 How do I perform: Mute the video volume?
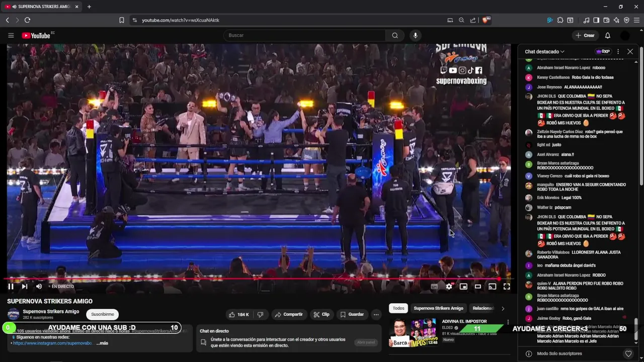(39, 287)
